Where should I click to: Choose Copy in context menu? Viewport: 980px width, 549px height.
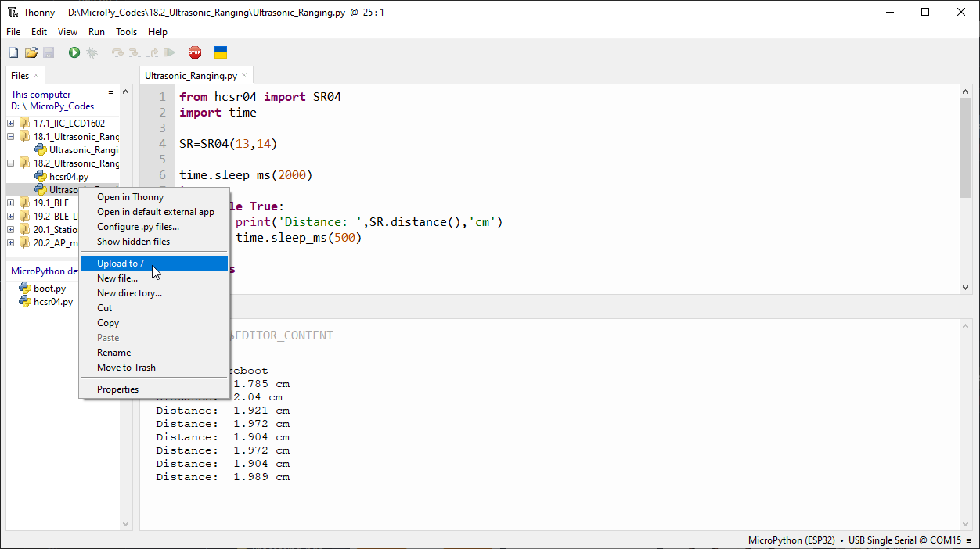click(x=154, y=323)
